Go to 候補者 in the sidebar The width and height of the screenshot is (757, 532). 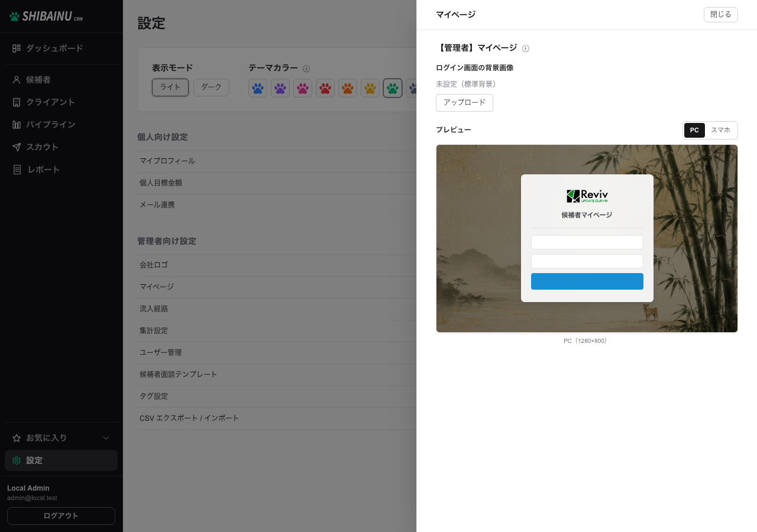[x=62, y=79]
